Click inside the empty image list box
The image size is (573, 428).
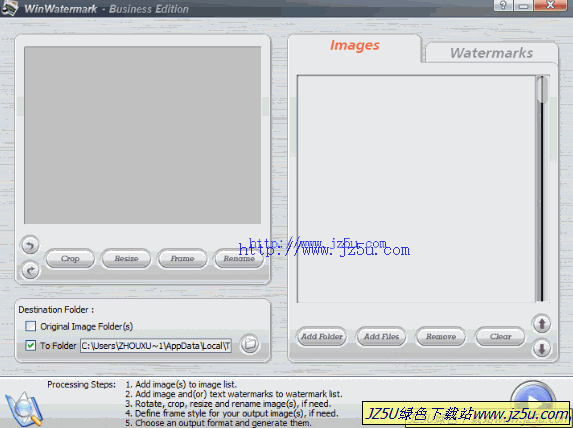[416, 189]
